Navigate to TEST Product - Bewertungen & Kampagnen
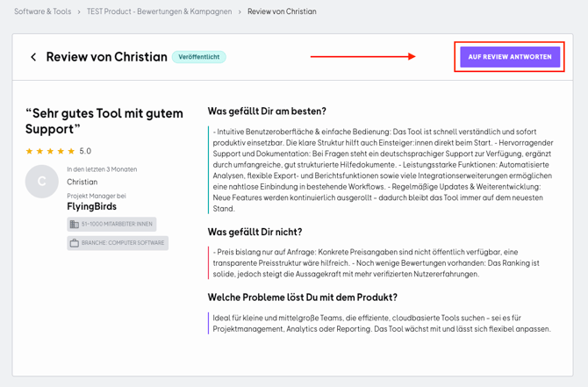Image resolution: width=588 pixels, height=387 pixels. tap(159, 12)
